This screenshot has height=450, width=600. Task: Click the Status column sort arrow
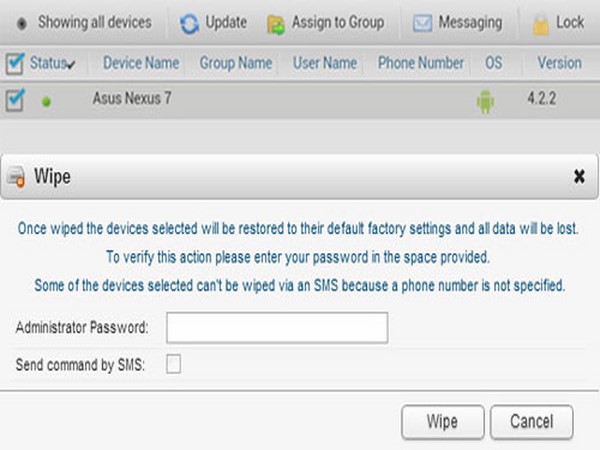pyautogui.click(x=71, y=65)
